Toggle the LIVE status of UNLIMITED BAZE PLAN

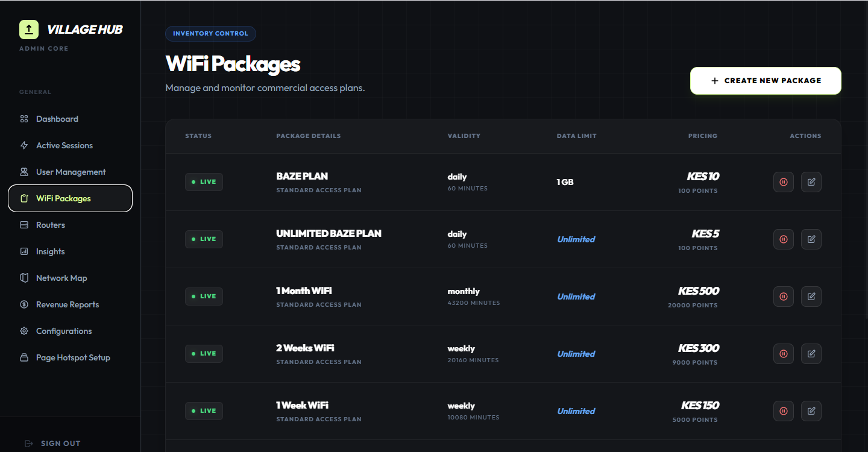point(204,239)
